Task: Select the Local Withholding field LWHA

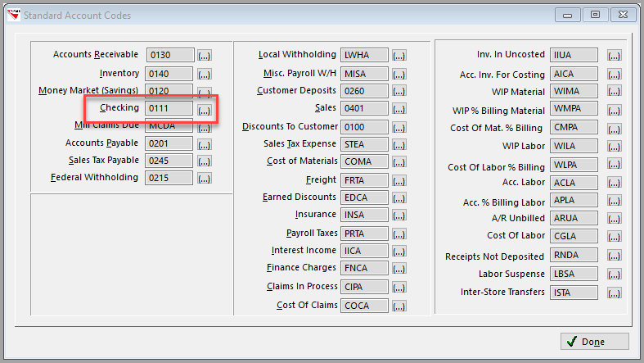Action: pos(364,55)
